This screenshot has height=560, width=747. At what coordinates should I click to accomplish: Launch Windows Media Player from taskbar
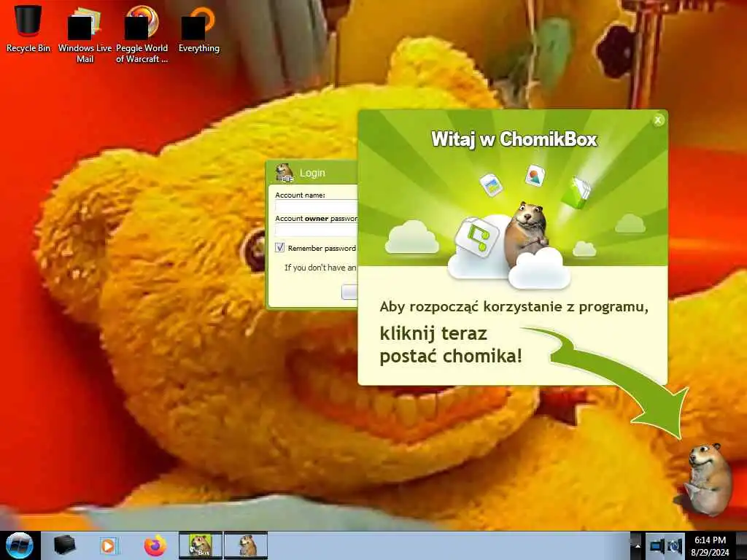(109, 545)
